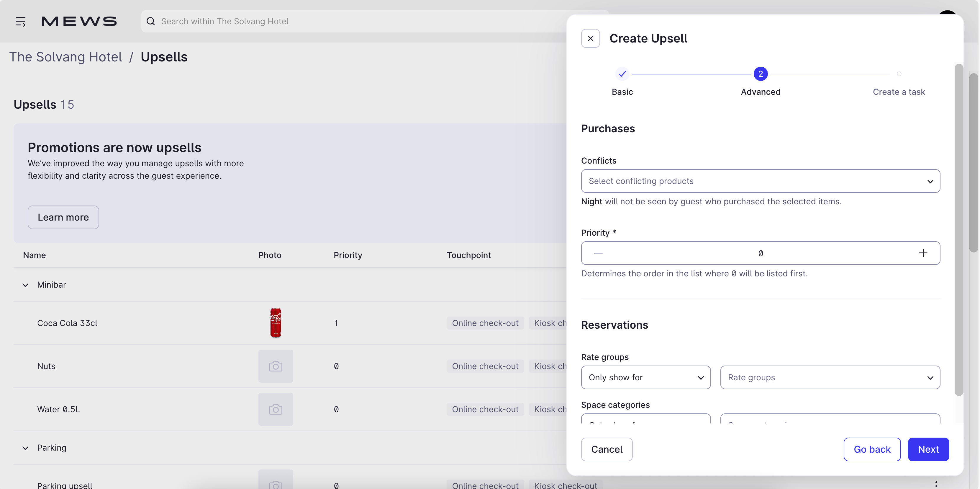Click the Water 0.5L photo placeholder
This screenshot has width=980, height=489.
click(x=276, y=409)
